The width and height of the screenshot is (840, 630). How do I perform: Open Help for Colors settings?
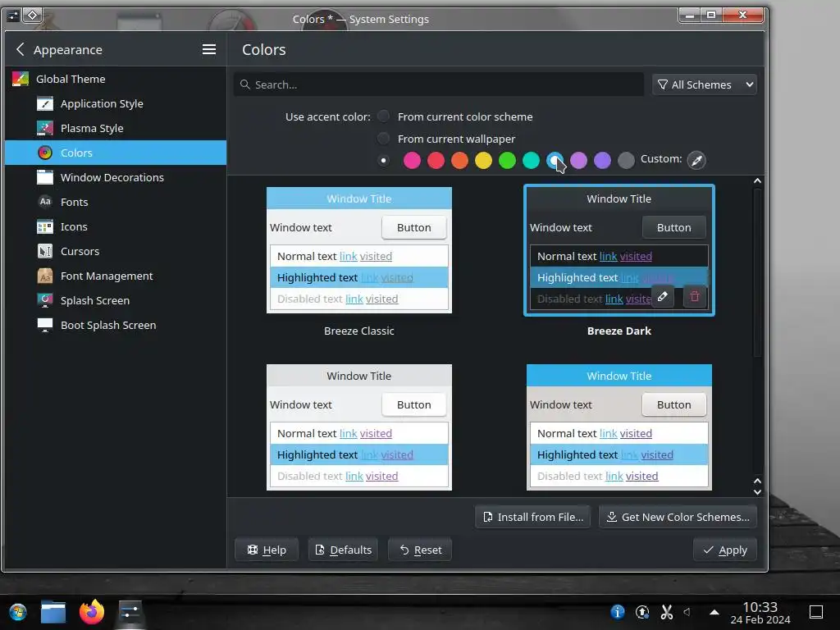click(267, 550)
